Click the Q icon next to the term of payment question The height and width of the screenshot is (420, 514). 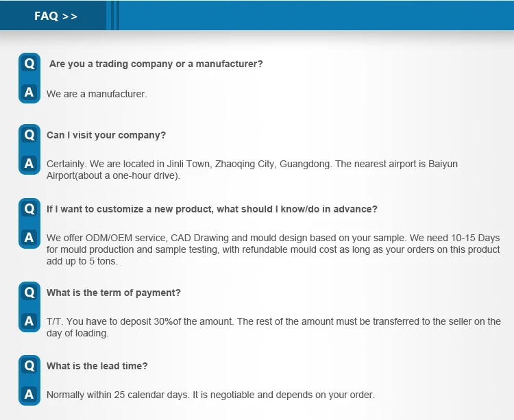tap(29, 293)
